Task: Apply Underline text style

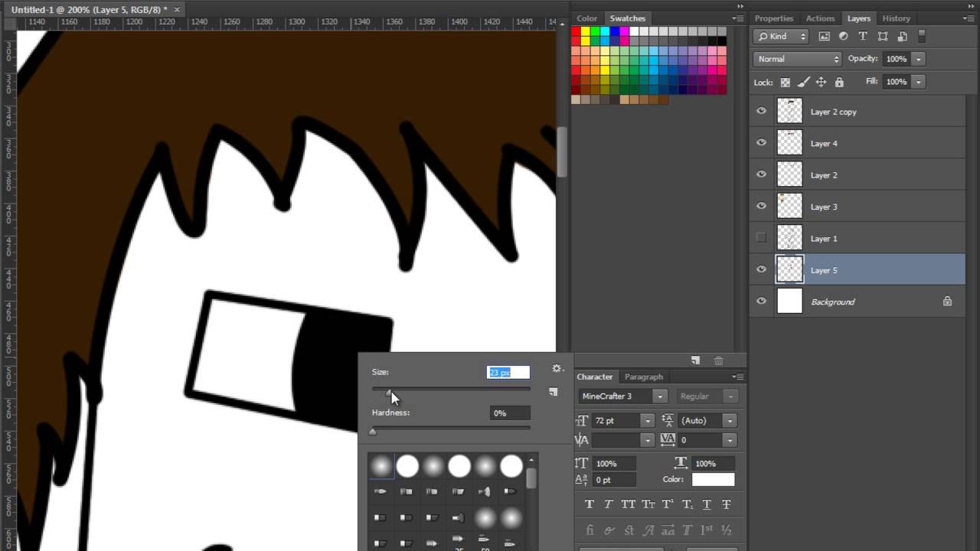Action: [707, 504]
